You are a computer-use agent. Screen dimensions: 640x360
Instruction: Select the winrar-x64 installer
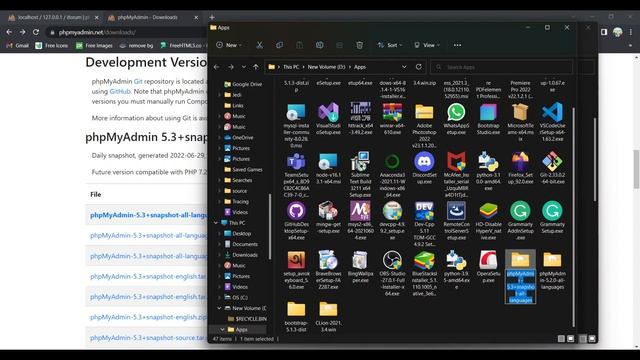click(x=392, y=118)
